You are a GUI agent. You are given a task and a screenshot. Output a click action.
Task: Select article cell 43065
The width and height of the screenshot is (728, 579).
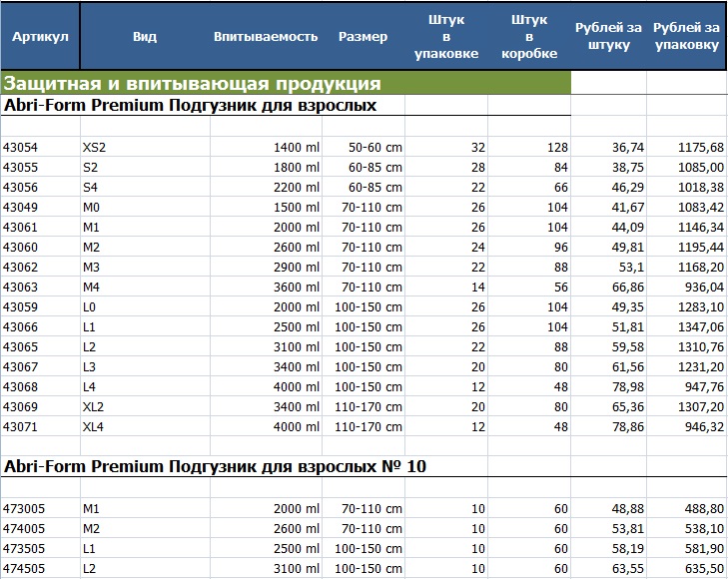pyautogui.click(x=40, y=346)
